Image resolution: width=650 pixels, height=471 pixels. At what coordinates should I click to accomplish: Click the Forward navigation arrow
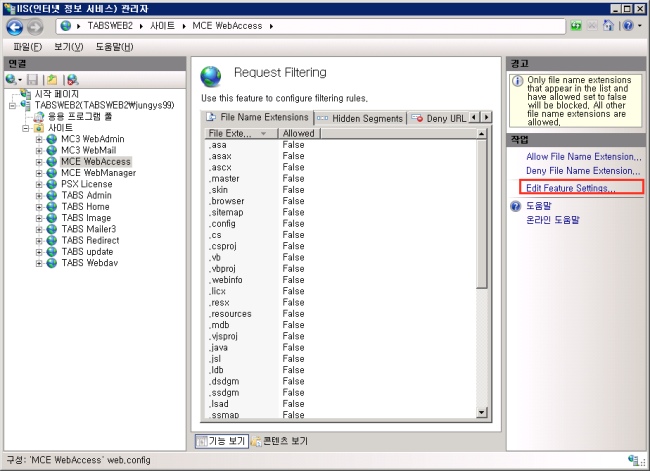coord(35,27)
